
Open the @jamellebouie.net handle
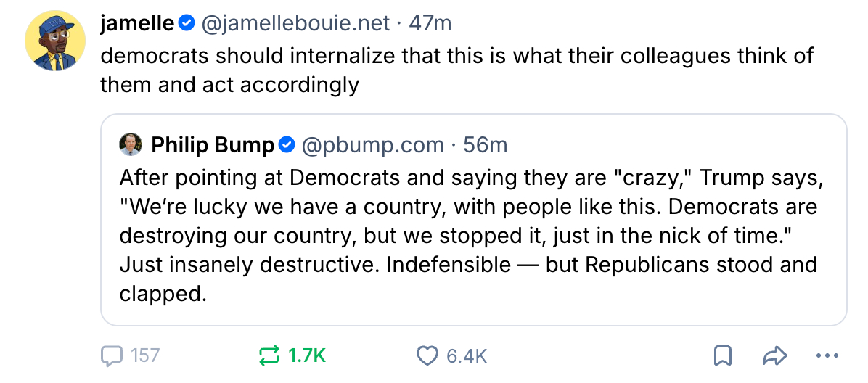(295, 24)
